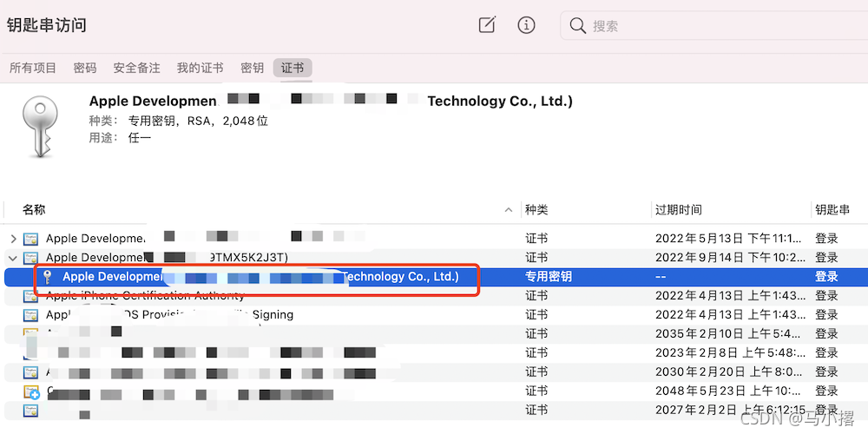The image size is (868, 434).
Task: Click the 钥匙串访问 window title
Action: click(x=47, y=25)
